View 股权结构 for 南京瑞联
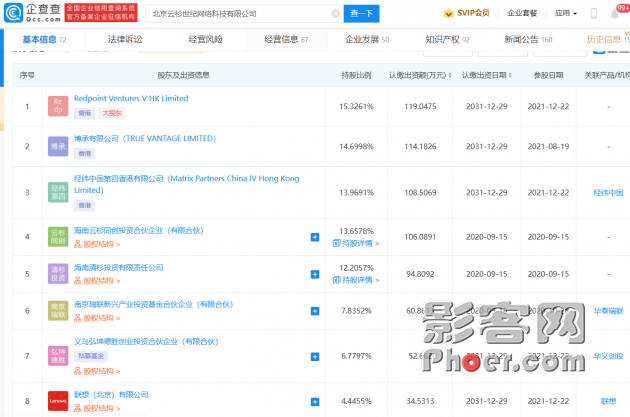The width and height of the screenshot is (630, 417). click(97, 318)
